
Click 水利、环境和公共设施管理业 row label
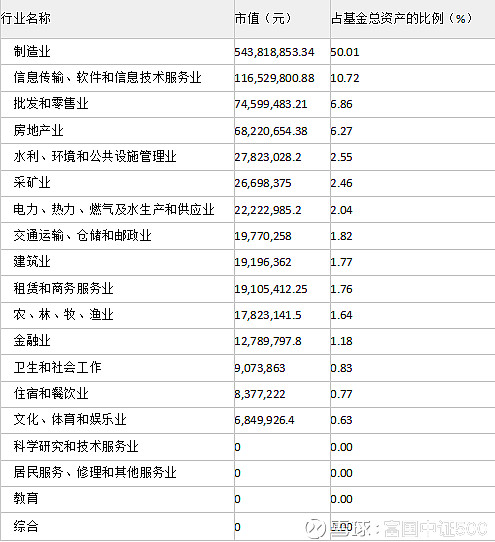(95, 156)
